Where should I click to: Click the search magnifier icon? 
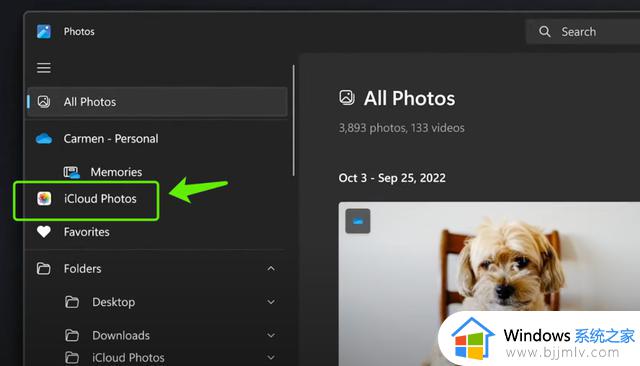point(544,31)
